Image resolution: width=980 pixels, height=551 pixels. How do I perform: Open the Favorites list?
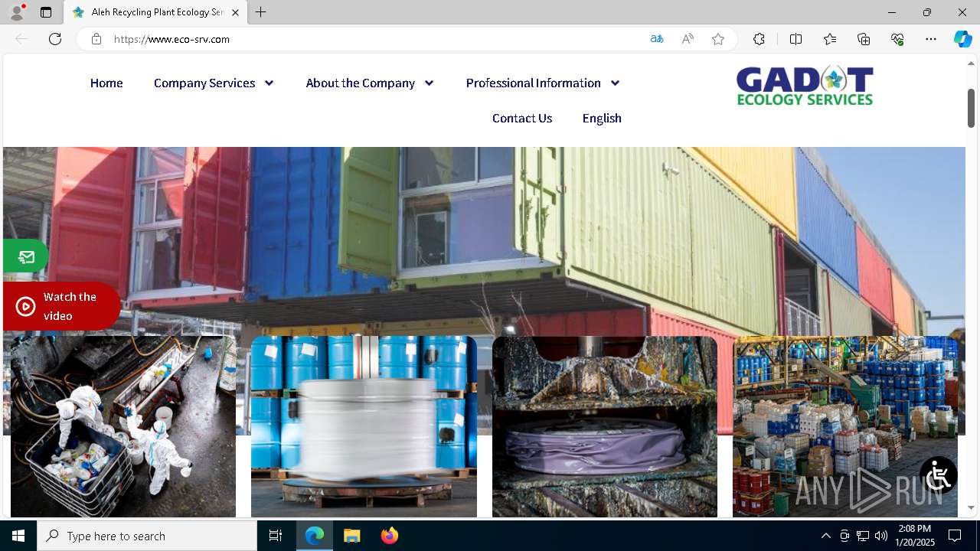pyautogui.click(x=830, y=39)
